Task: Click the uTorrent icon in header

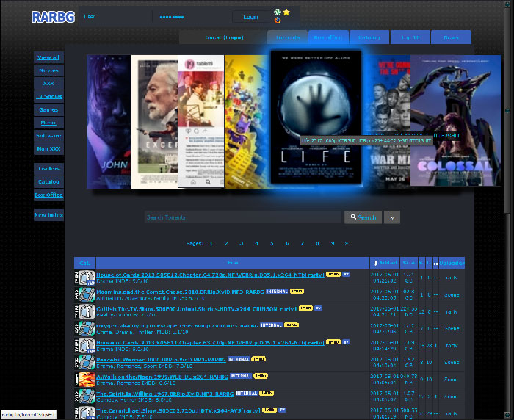Action: tap(278, 12)
